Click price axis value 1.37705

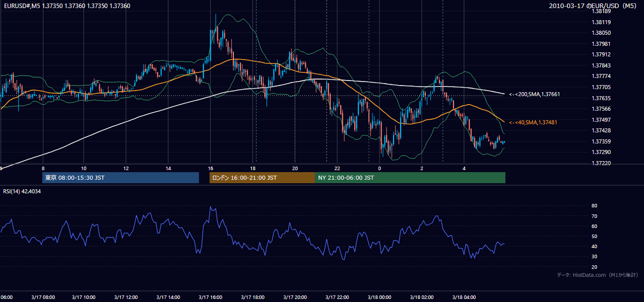coord(602,87)
